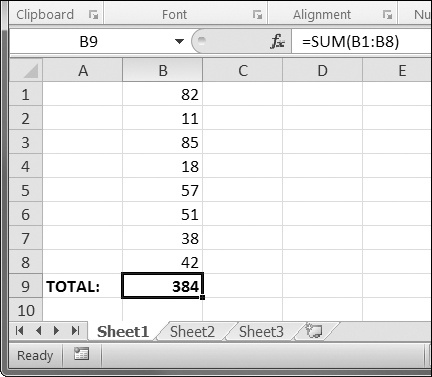Select column D header
The width and height of the screenshot is (432, 377).
point(322,70)
